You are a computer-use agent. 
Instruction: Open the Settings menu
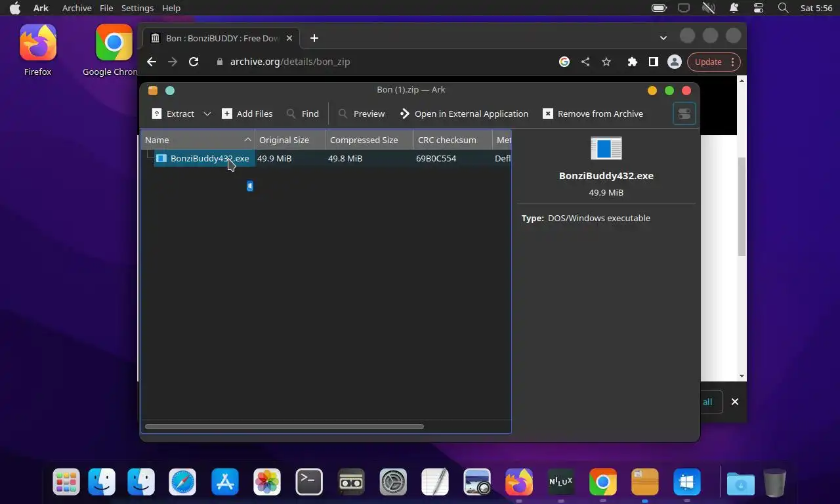137,8
